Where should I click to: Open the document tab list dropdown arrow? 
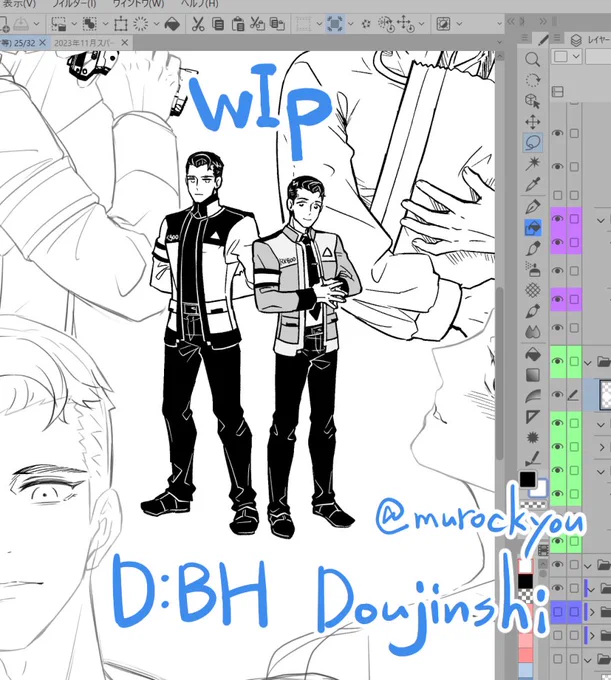500,42
